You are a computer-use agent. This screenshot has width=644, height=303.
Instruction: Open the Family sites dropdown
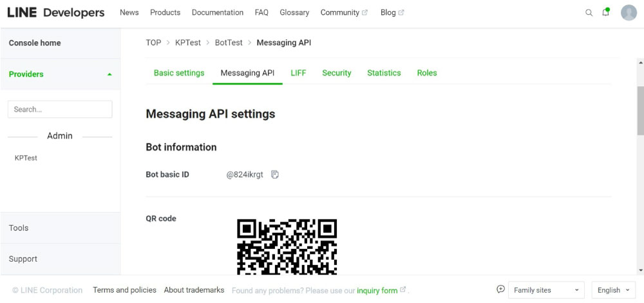click(546, 290)
